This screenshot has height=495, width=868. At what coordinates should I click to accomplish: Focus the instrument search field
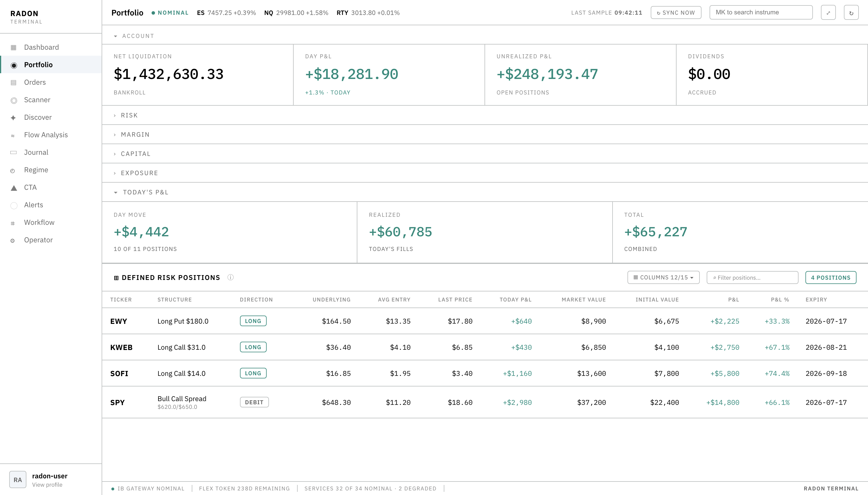click(761, 13)
